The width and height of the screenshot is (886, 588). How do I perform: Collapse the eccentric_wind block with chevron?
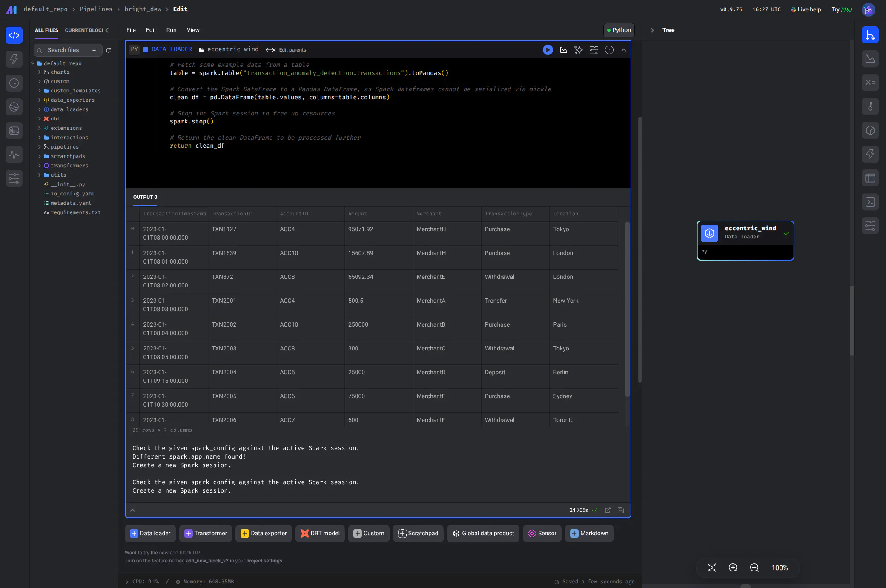point(624,50)
